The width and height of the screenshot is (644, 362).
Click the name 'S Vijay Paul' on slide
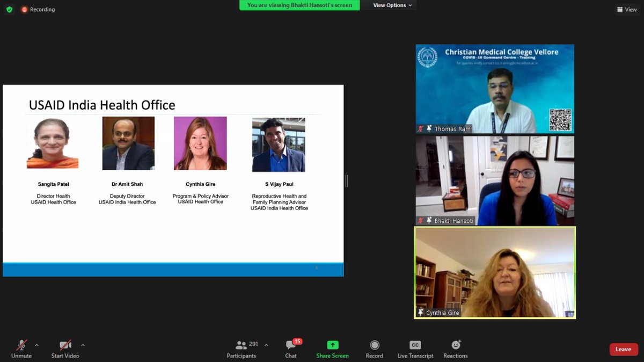pyautogui.click(x=279, y=184)
